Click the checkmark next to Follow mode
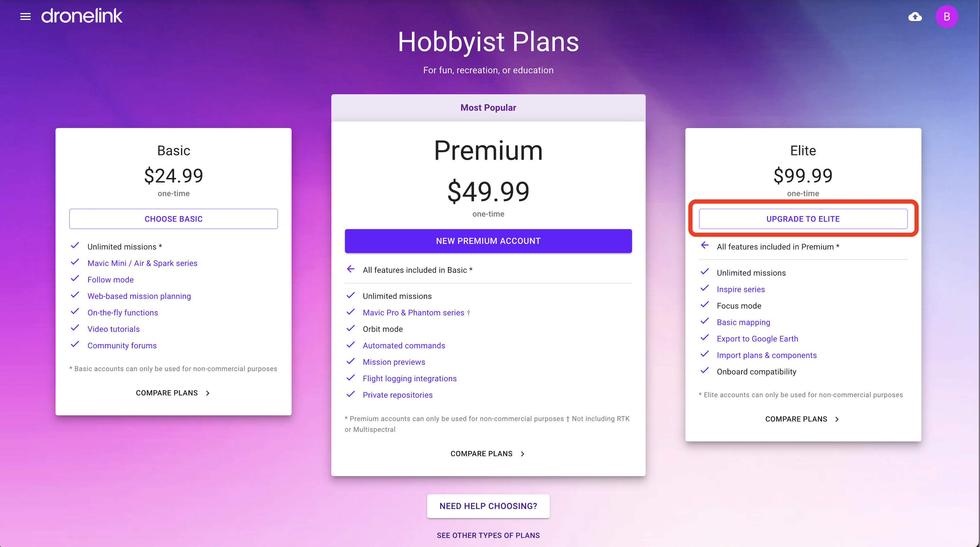The width and height of the screenshot is (980, 547). click(x=75, y=279)
